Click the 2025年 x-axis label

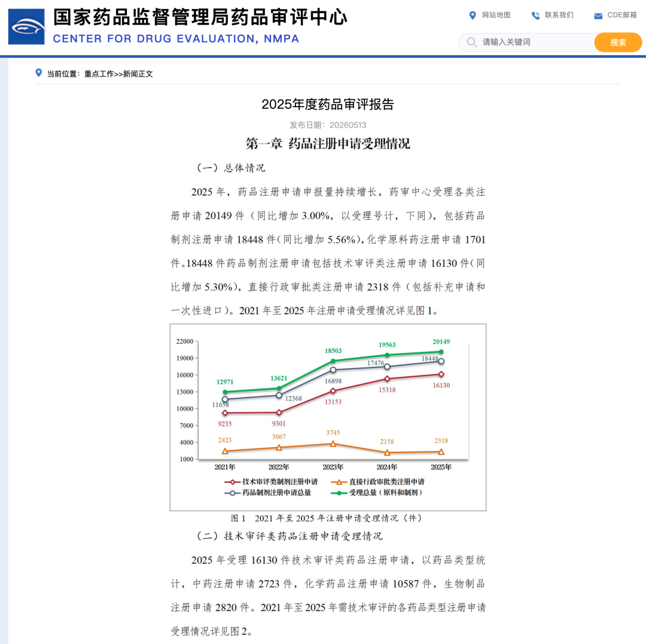pos(441,467)
